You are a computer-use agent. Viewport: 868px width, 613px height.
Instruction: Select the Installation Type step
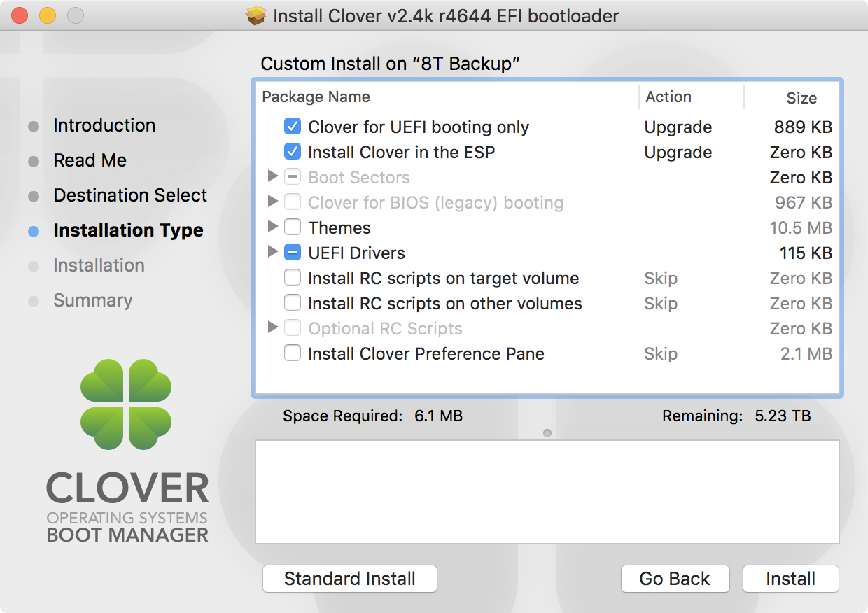pyautogui.click(x=128, y=231)
